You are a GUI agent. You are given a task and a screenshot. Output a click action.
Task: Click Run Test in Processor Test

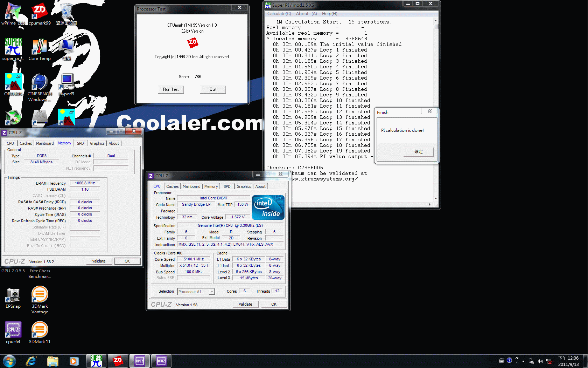(x=171, y=89)
